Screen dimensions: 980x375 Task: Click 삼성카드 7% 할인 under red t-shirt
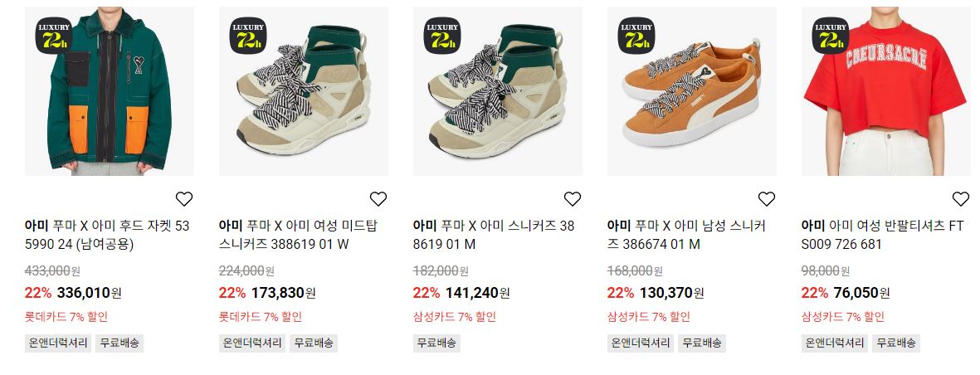tap(842, 317)
